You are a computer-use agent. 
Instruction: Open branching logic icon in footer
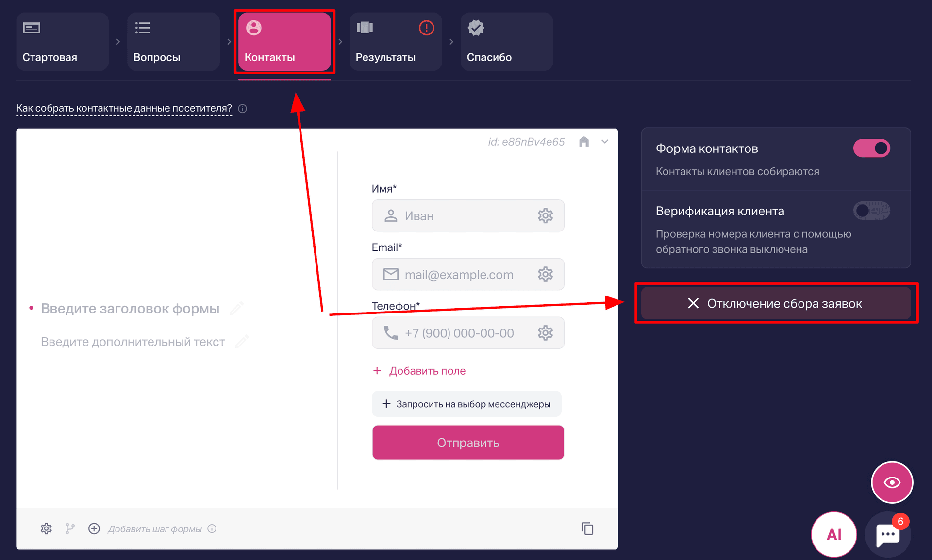[70, 528]
